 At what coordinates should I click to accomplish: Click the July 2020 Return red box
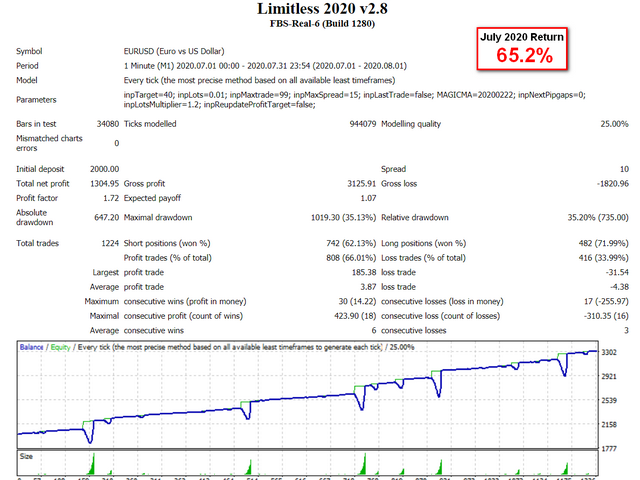(520, 47)
